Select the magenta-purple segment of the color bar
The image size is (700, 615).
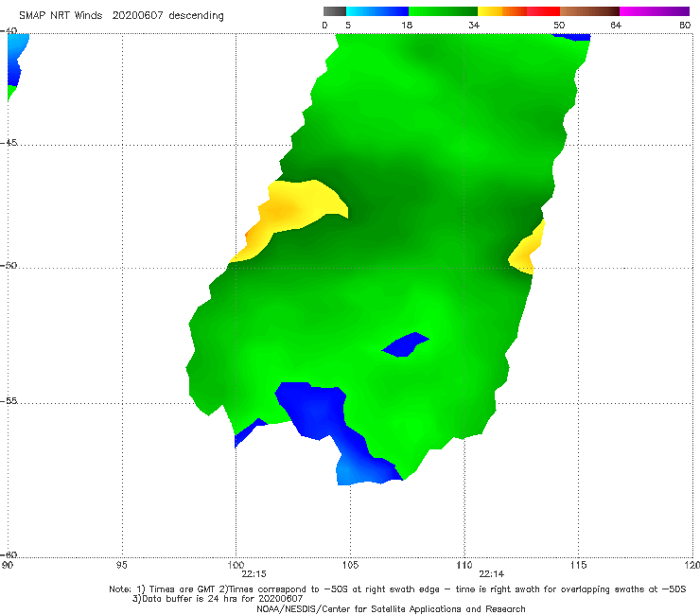(655, 11)
